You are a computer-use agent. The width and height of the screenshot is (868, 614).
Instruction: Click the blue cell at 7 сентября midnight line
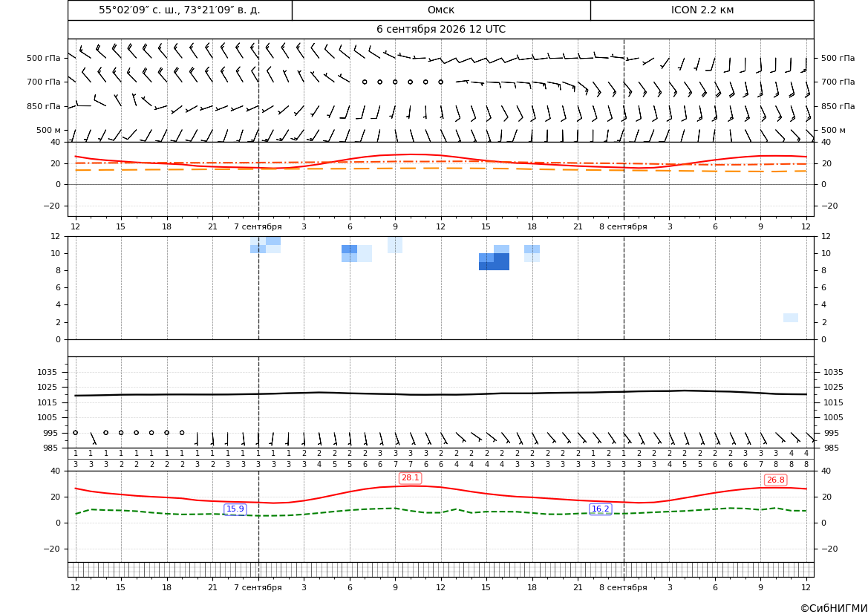pos(258,249)
